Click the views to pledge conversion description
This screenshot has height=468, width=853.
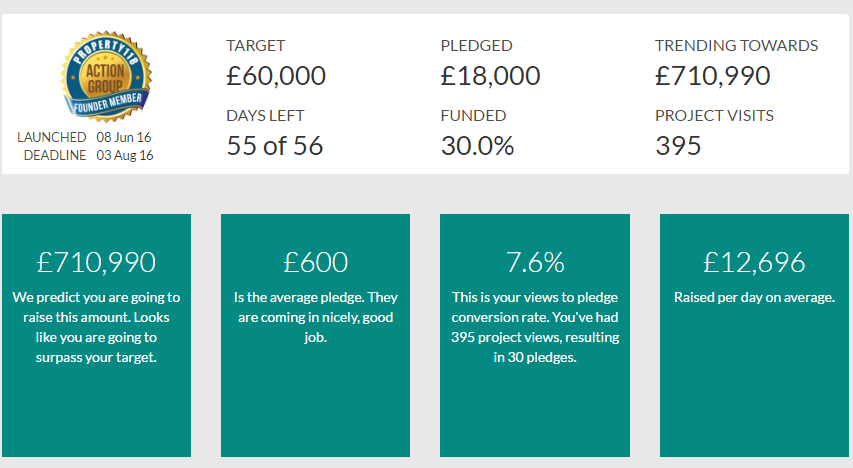pyautogui.click(x=535, y=327)
